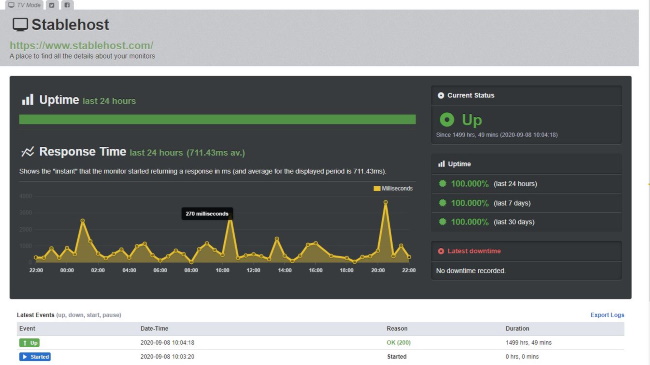650x365 pixels.
Task: Click 'No downtime recorded.' text
Action: coord(471,270)
